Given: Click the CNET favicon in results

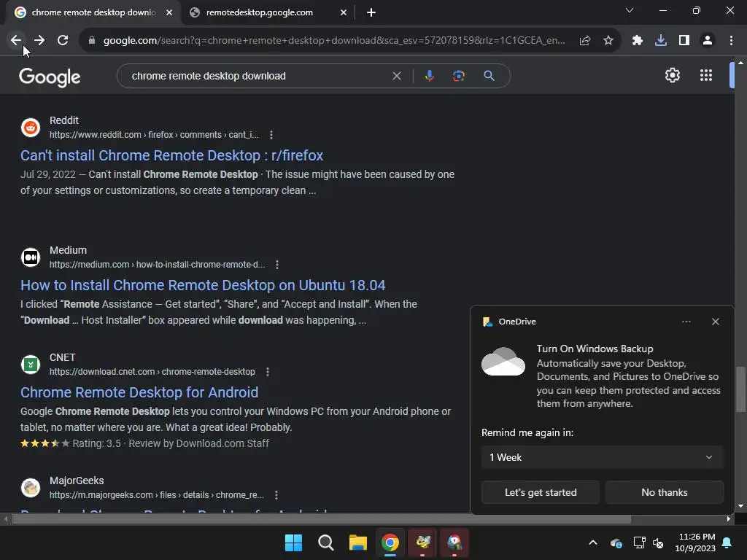Looking at the screenshot, I should click(x=31, y=365).
